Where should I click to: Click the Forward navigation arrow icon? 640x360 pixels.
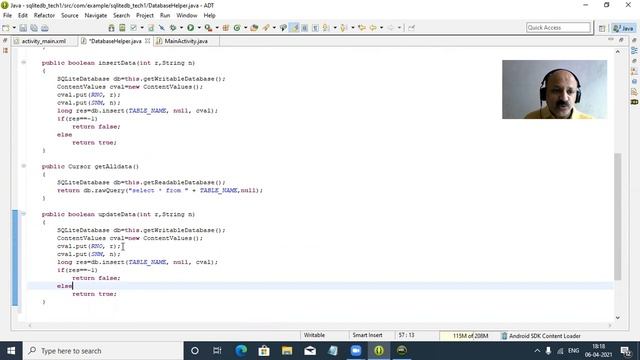[x=391, y=28]
